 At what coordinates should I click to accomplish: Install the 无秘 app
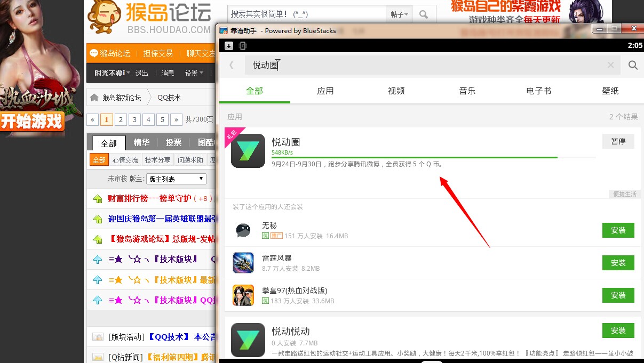(618, 230)
